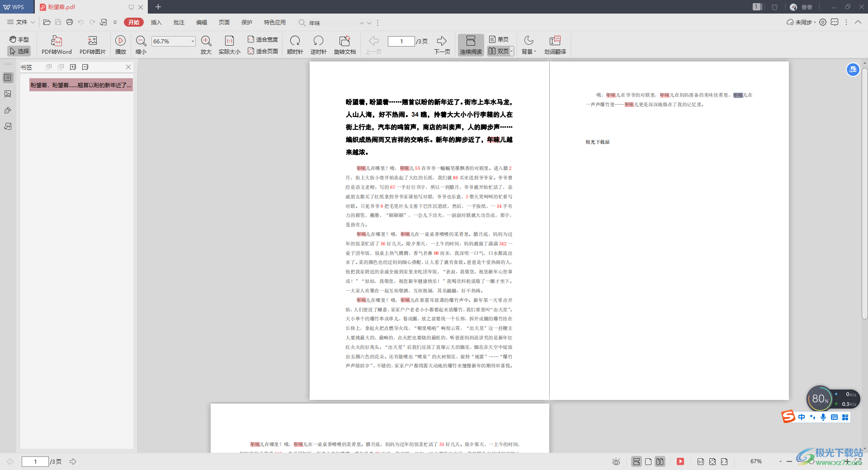Rotate document (旋转文档)
Image resolution: width=868 pixels, height=470 pixels.
click(345, 45)
